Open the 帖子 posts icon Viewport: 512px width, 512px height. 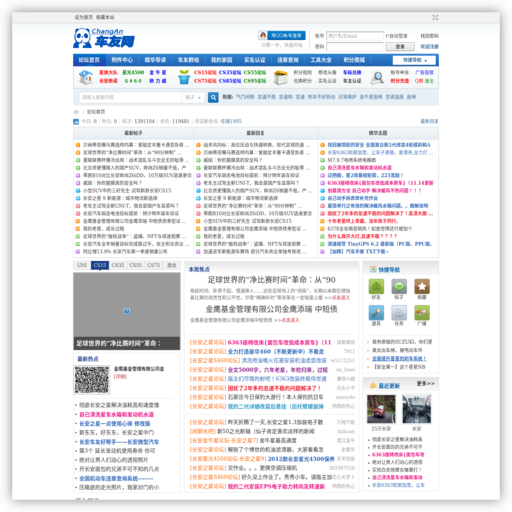399,286
